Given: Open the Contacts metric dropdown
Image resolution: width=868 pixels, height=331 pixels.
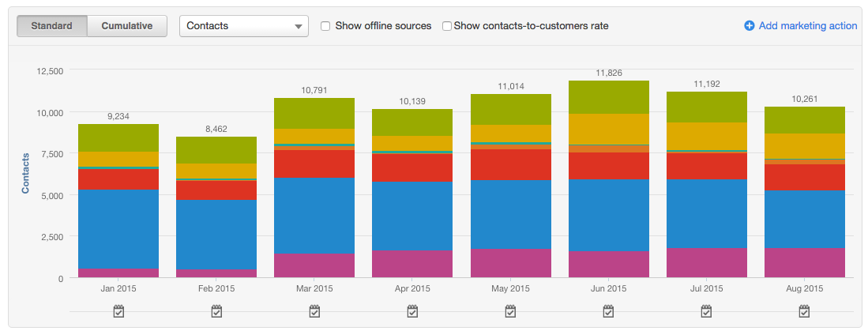Looking at the screenshot, I should point(243,26).
